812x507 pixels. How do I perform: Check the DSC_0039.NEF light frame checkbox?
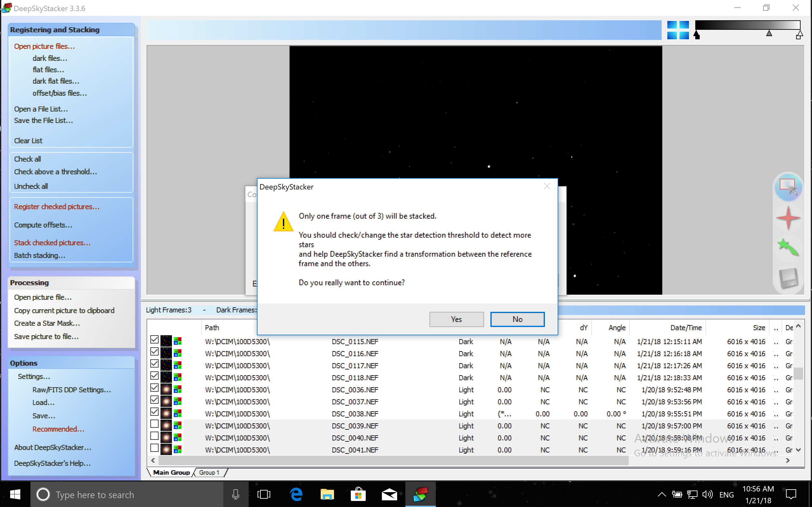[x=154, y=424]
